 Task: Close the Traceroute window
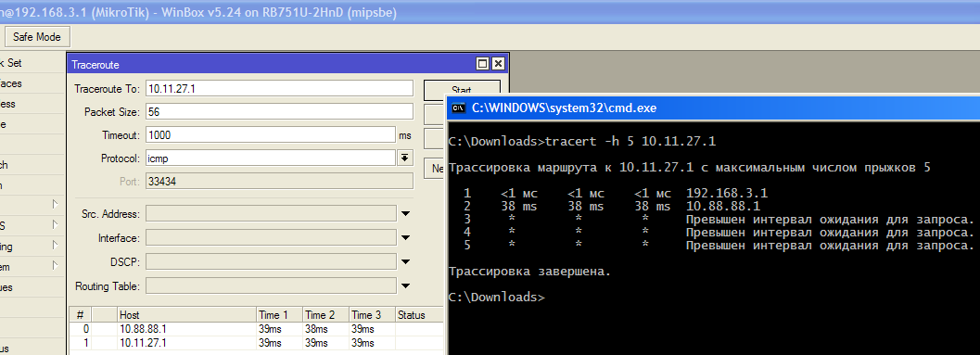click(x=498, y=64)
